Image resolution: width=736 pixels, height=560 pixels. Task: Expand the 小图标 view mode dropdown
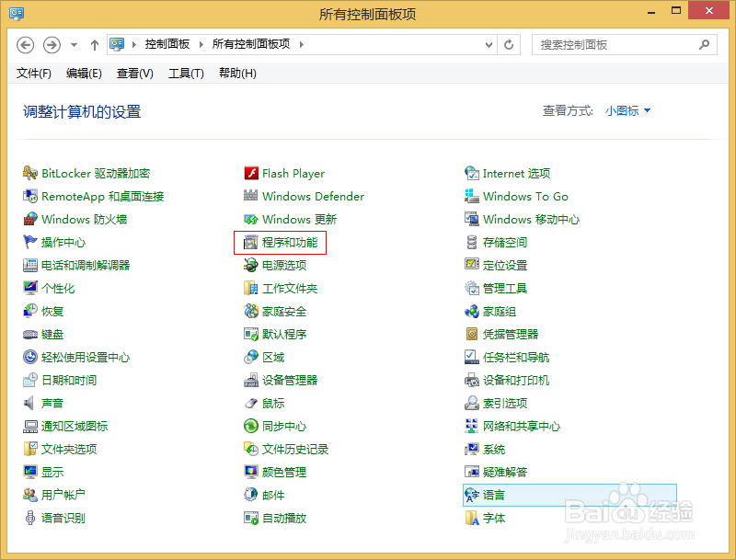[628, 110]
